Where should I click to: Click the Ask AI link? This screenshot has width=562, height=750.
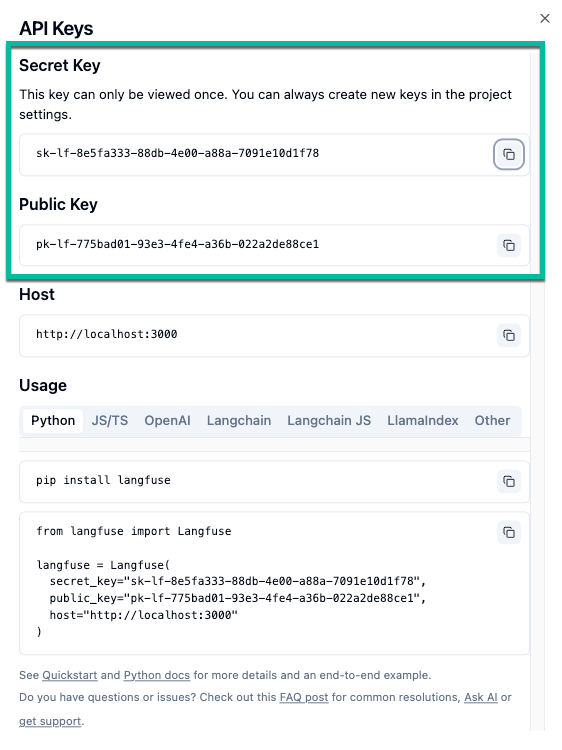481,697
